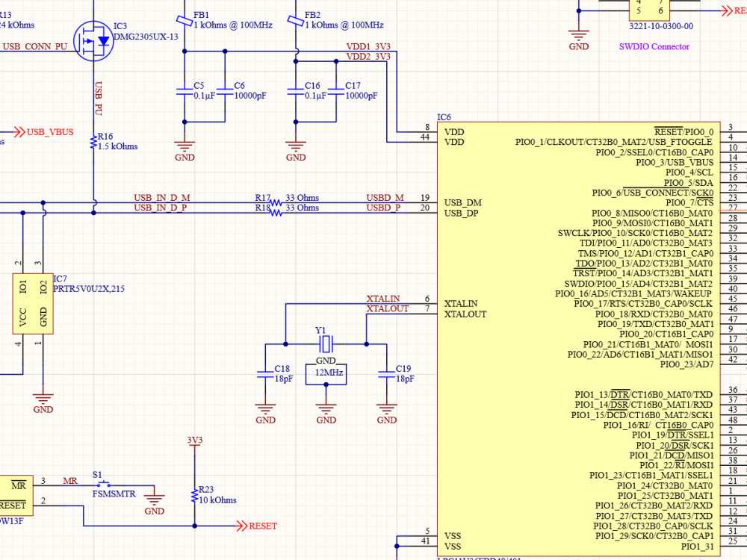Viewport: 747px width, 560px height.
Task: Select ferrite bead FB2 symbol
Action: coord(296,20)
